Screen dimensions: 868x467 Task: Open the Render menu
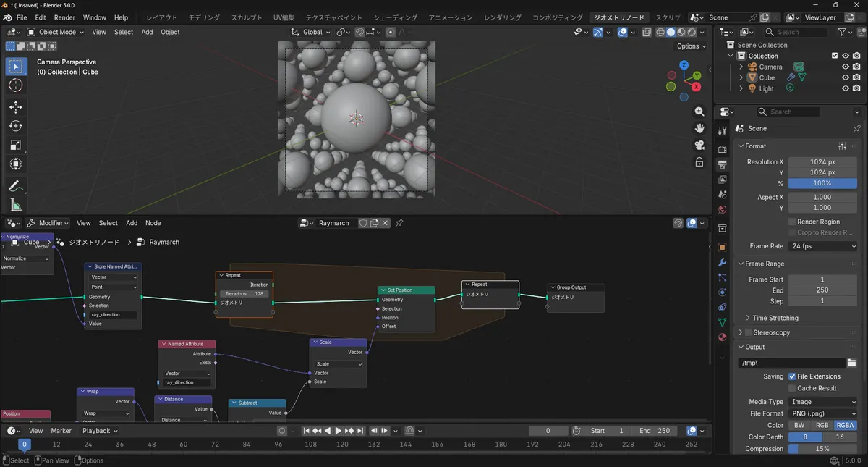64,17
